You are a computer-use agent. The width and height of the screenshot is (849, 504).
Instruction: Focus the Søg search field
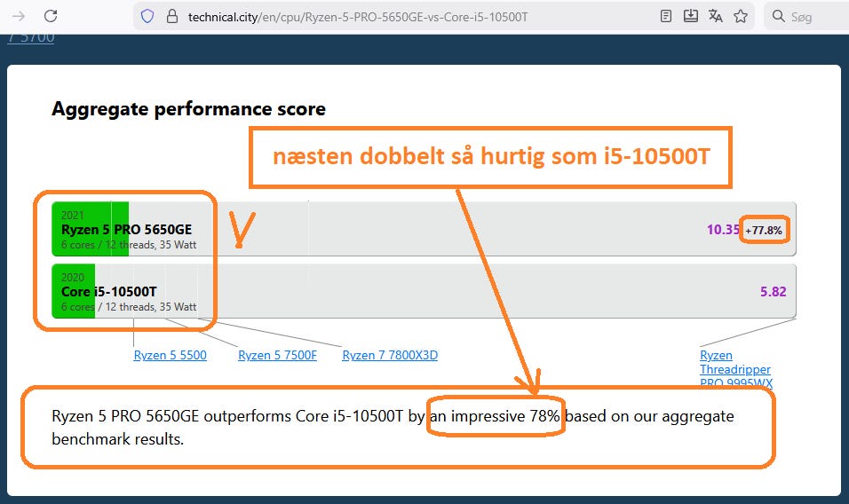[x=806, y=17]
